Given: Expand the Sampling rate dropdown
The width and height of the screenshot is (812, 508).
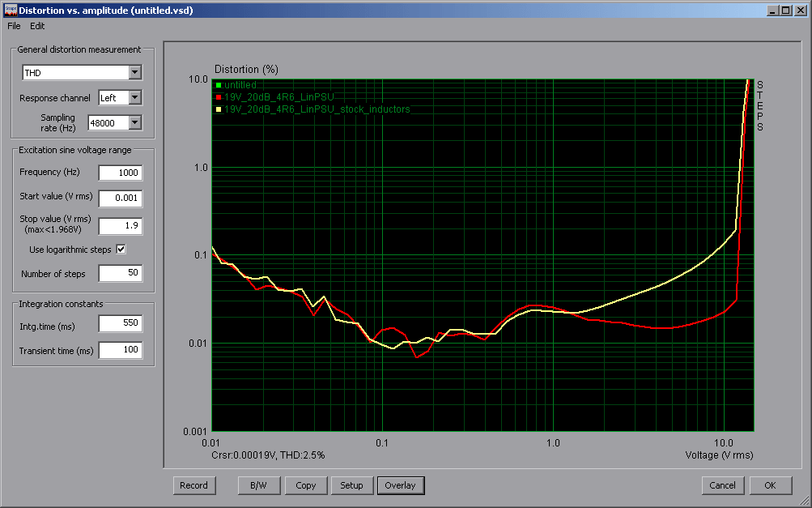Looking at the screenshot, I should click(x=134, y=123).
